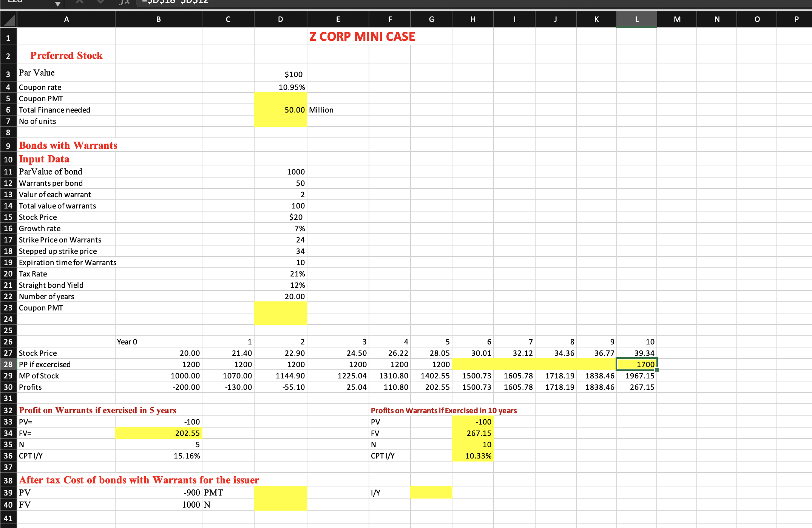Select column A header
812x528 pixels.
[66, 19]
